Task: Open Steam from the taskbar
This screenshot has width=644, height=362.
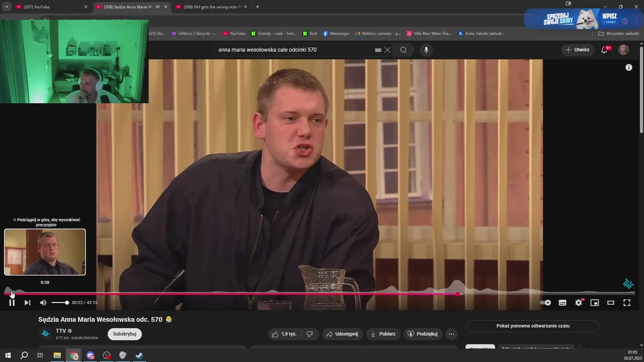Action: (139, 355)
